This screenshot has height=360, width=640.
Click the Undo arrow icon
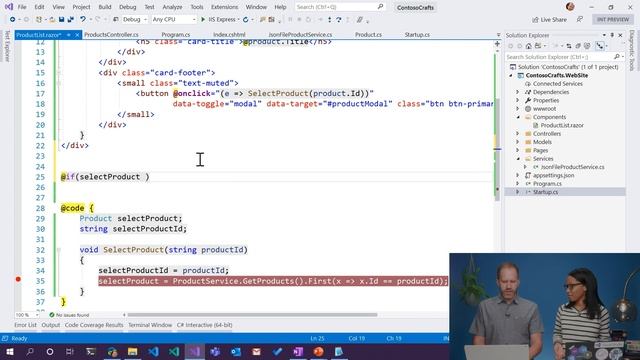(x=83, y=20)
